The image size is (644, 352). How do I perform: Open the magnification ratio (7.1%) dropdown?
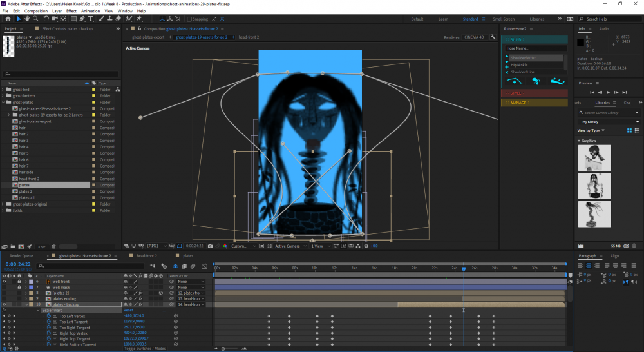coord(156,246)
